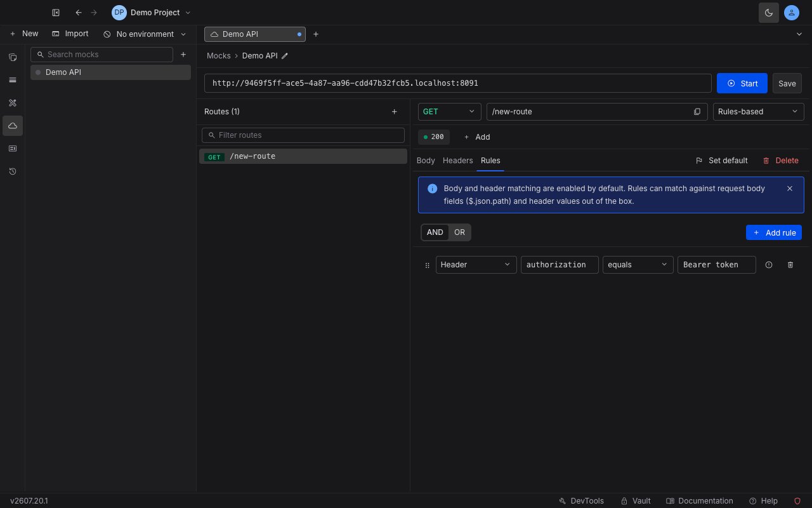
Task: Toggle dark mode moon icon
Action: tap(769, 13)
